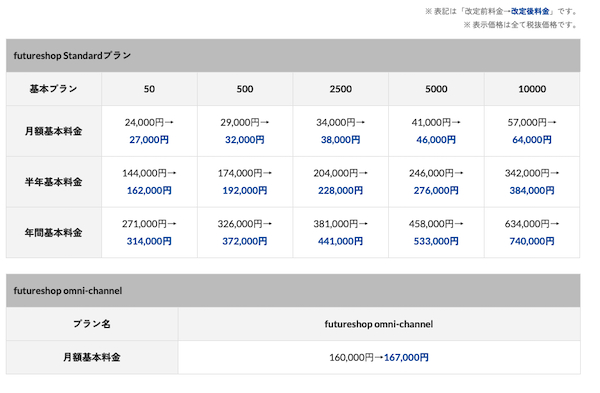Click the old price 204,000円
This screenshot has height=393, width=600.
point(336,173)
